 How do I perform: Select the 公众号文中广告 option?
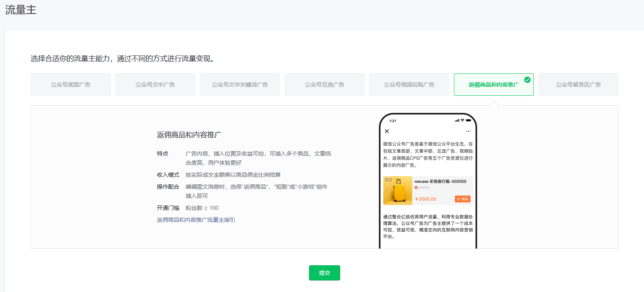coord(155,85)
